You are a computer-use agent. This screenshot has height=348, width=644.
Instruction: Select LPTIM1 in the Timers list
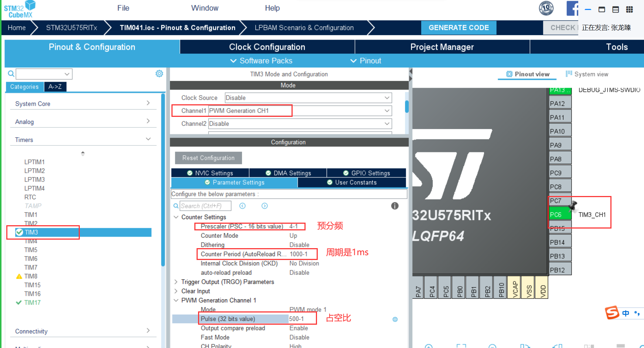[34, 162]
